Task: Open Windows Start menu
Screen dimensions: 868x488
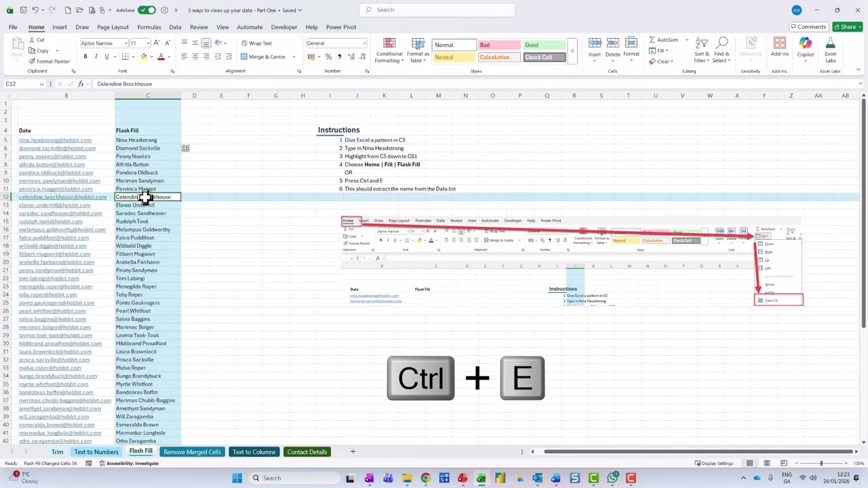Action: (237, 478)
